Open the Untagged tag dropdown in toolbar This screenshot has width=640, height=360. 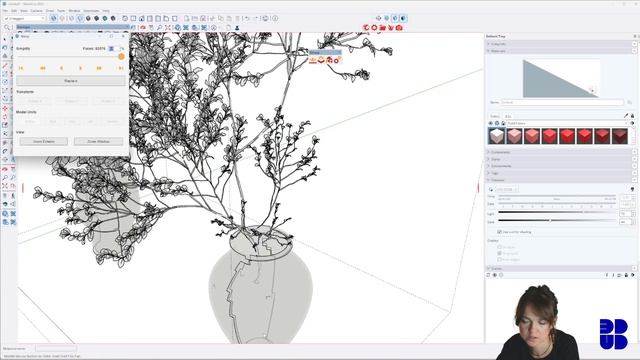(x=24, y=18)
